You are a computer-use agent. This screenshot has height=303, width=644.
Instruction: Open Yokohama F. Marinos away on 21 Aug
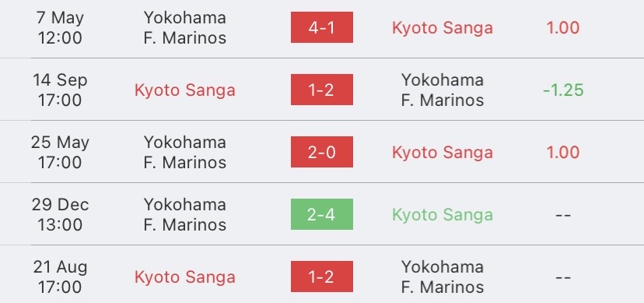click(443, 277)
